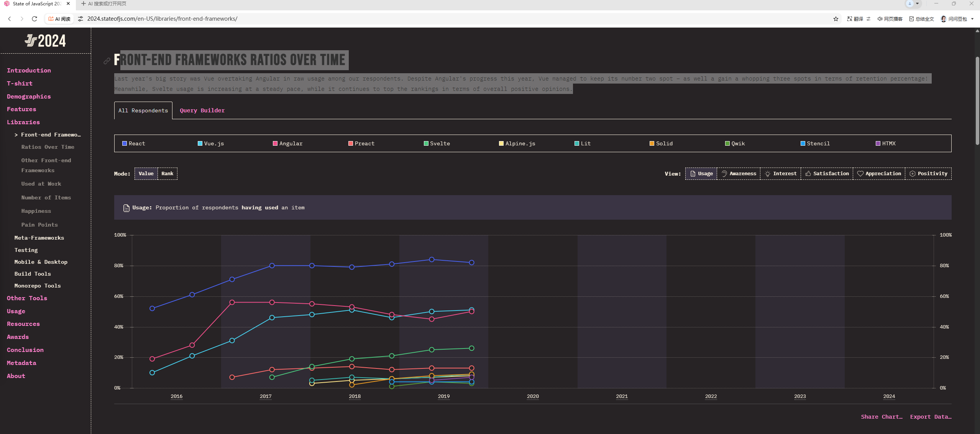
Task: Reload the page with refresh icon
Action: [34, 19]
